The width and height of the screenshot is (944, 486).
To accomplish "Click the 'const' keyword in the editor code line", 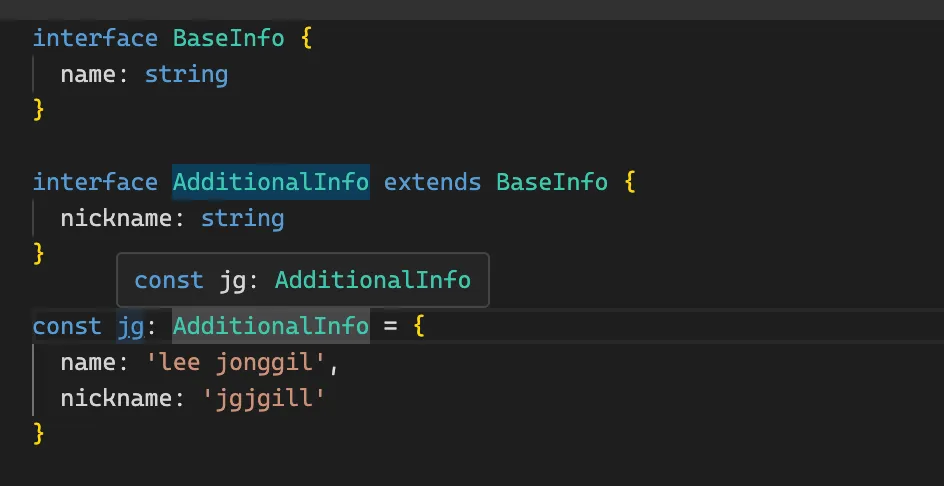I will 67,326.
